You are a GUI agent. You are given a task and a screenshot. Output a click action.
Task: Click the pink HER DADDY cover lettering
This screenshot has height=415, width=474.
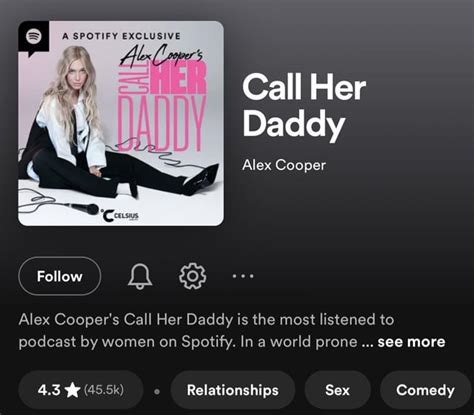[162, 108]
